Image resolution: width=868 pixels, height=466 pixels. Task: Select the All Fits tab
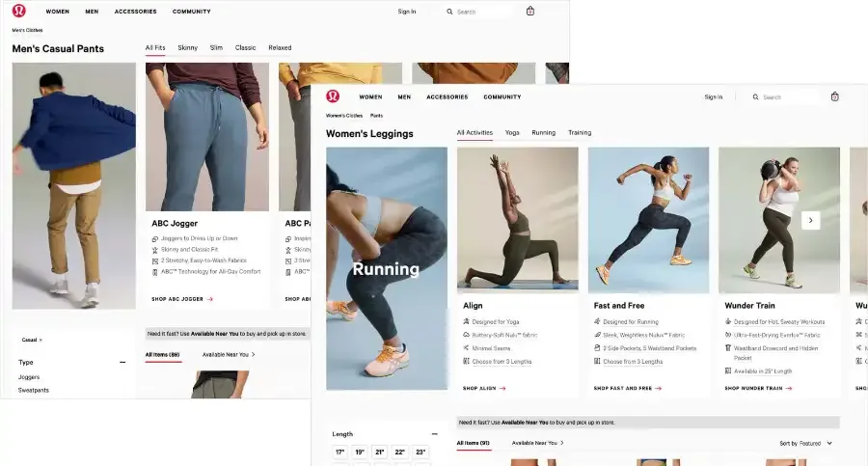point(155,47)
